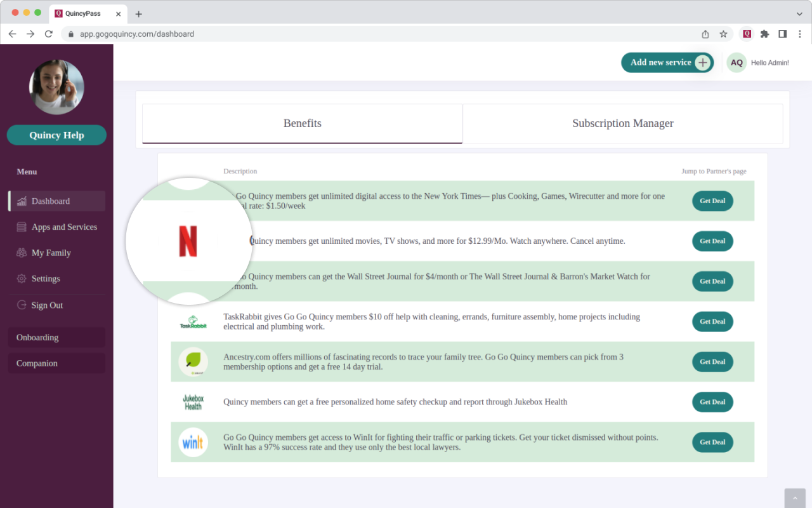Click the Sign Out arrow icon
The height and width of the screenshot is (508, 812).
(x=22, y=305)
